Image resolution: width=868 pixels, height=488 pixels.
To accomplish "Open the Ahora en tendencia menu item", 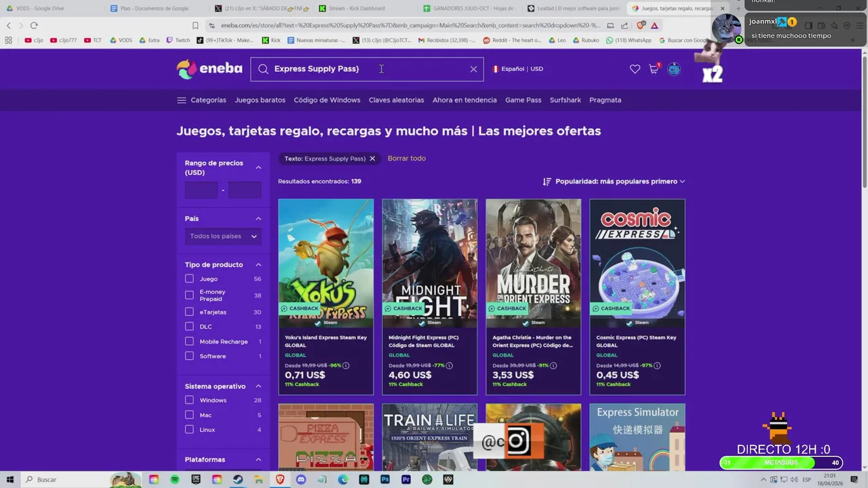I will (x=465, y=100).
